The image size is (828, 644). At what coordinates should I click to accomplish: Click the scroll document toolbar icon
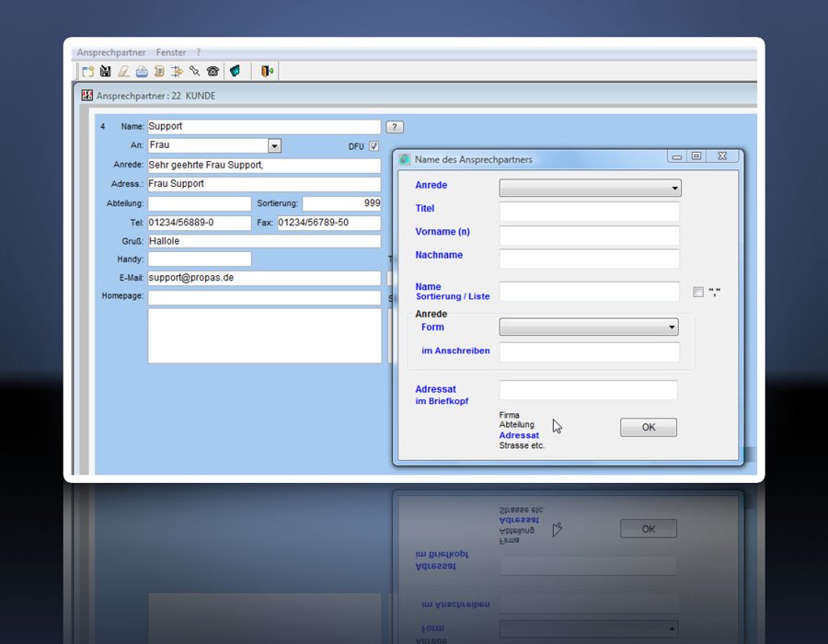[x=159, y=71]
